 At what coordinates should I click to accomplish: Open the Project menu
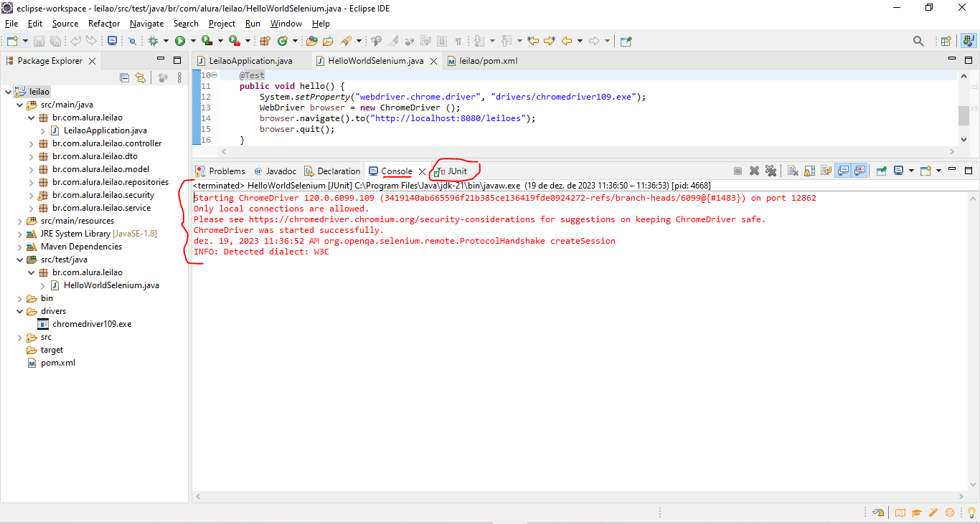click(222, 24)
